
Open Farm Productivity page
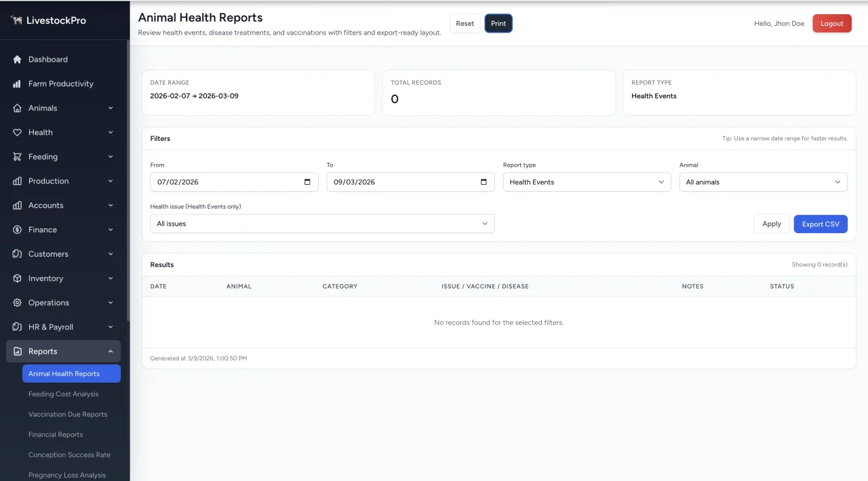pos(64,84)
